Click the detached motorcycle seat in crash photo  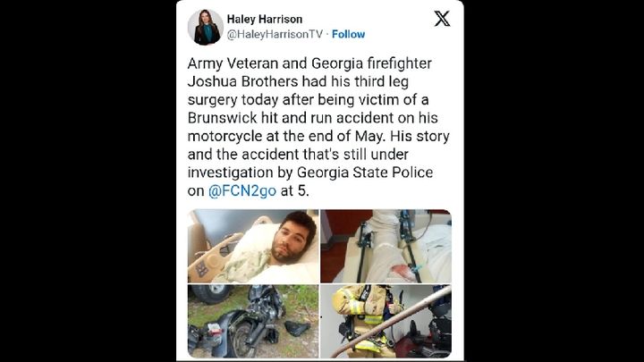[296, 327]
